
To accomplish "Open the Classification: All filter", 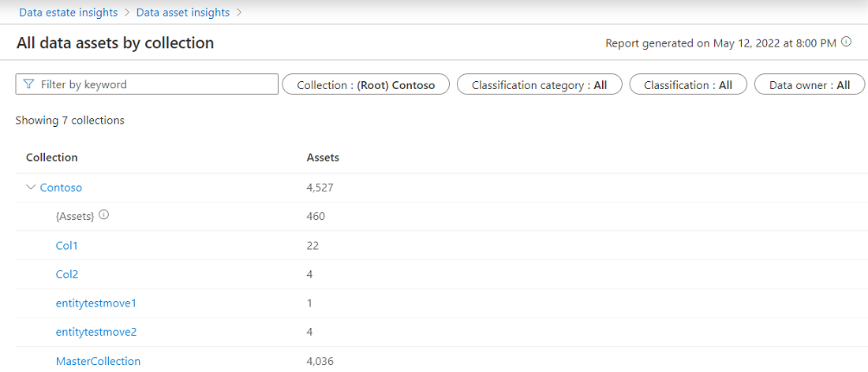I will [x=687, y=85].
